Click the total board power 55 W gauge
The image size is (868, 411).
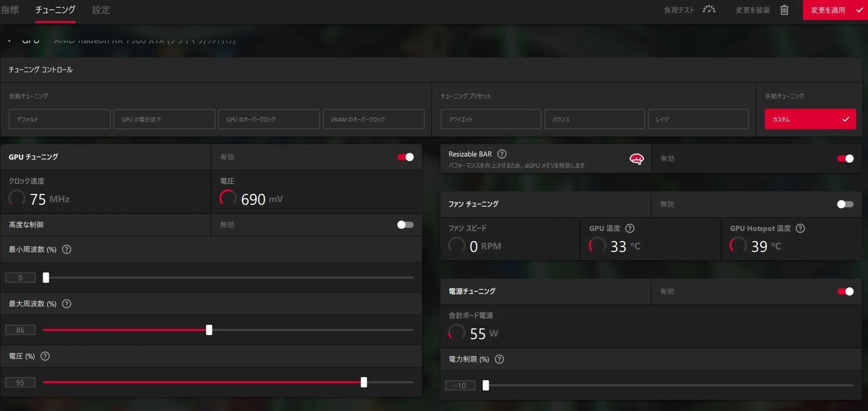[457, 332]
